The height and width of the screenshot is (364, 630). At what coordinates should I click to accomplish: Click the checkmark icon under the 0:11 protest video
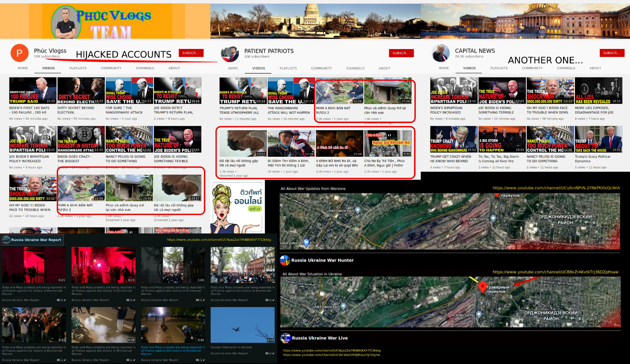click(65, 360)
